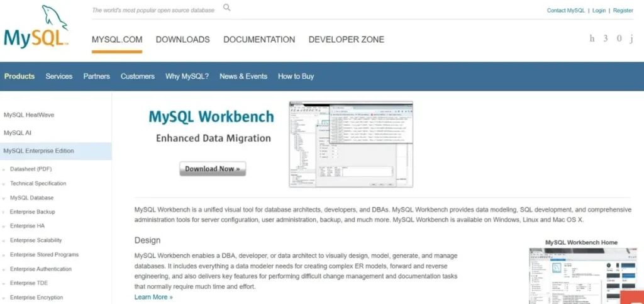Go to Enterprise Authentication in the sidebar
This screenshot has width=644, height=304.
41,269
